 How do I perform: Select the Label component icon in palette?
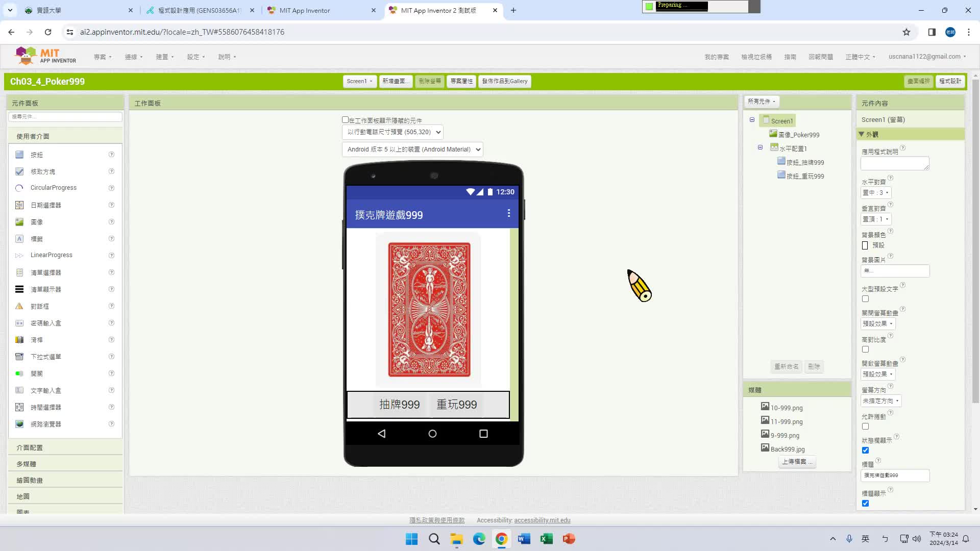(x=19, y=239)
